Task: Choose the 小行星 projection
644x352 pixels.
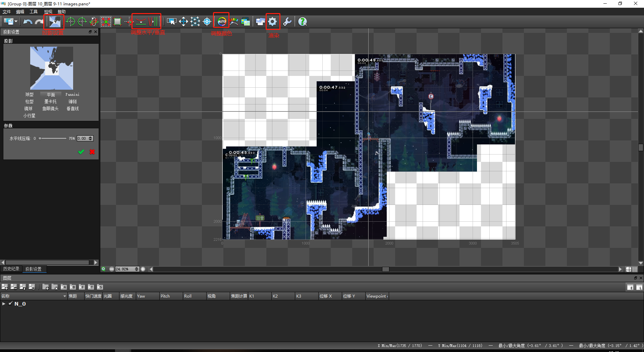Action: pos(30,116)
